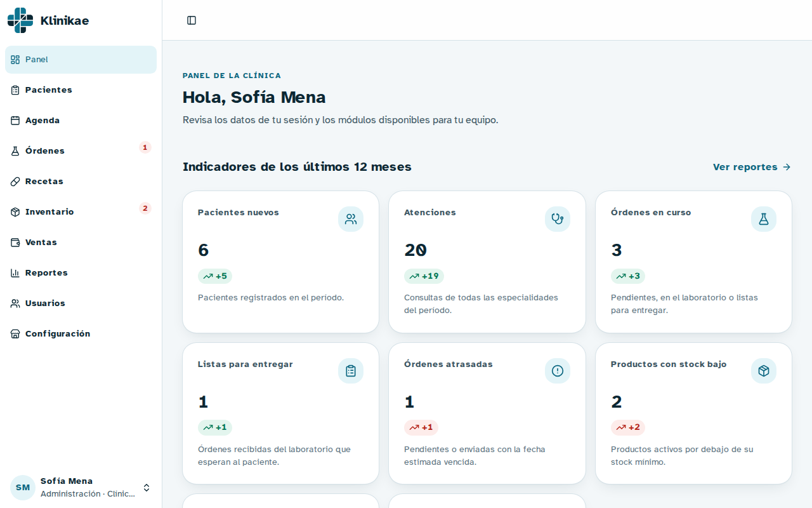Open the Órdenes section
The height and width of the screenshot is (508, 812).
[81, 151]
